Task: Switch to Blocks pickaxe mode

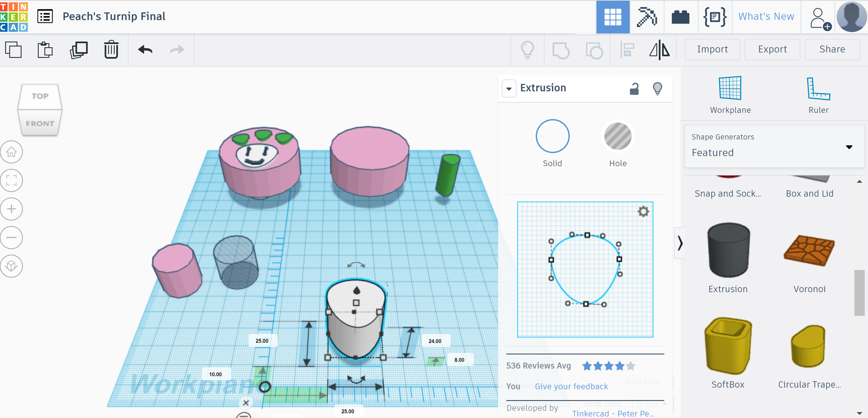Action: [647, 17]
